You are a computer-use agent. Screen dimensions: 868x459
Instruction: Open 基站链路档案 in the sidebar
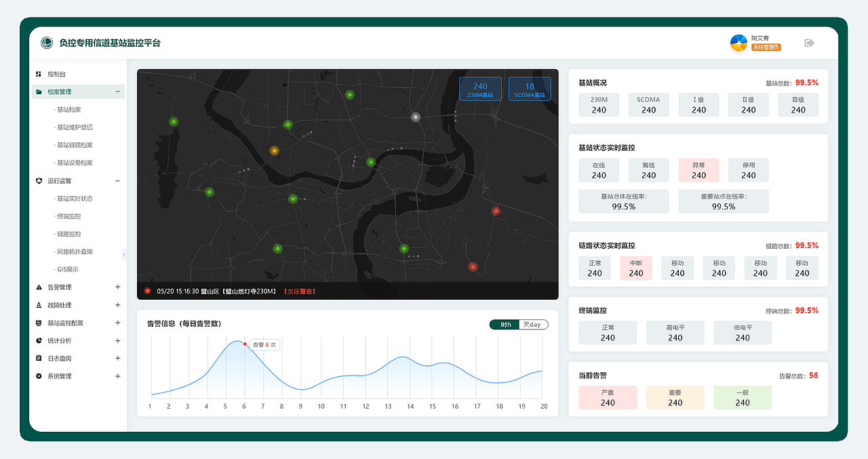point(74,145)
